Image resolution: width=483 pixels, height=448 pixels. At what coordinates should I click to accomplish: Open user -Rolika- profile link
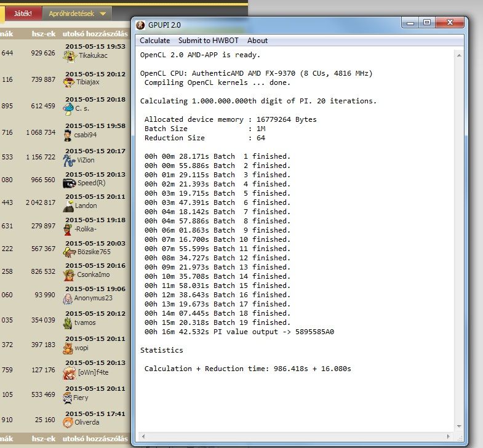86,229
